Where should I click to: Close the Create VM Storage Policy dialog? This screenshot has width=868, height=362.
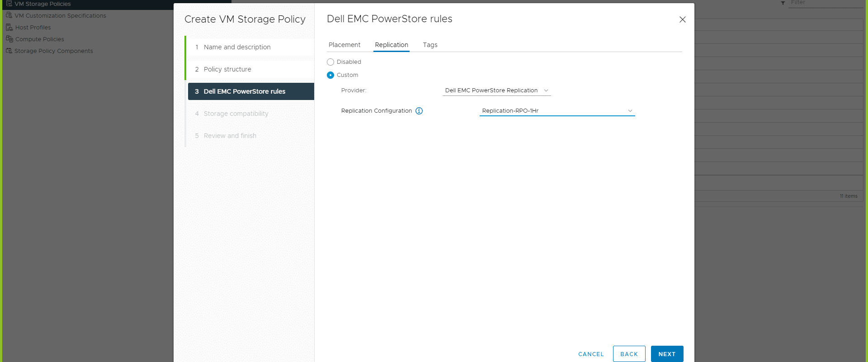point(682,19)
